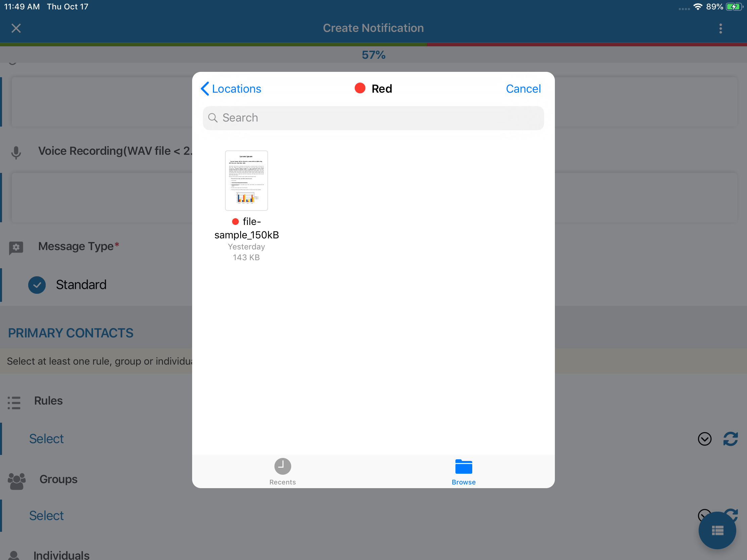This screenshot has height=560, width=747.
Task: Click the Search field in file picker
Action: click(373, 118)
